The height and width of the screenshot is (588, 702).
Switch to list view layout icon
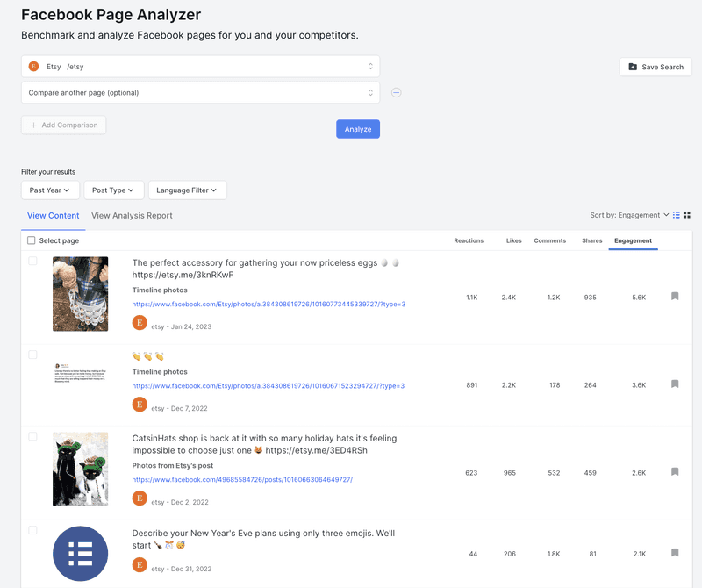tap(677, 215)
